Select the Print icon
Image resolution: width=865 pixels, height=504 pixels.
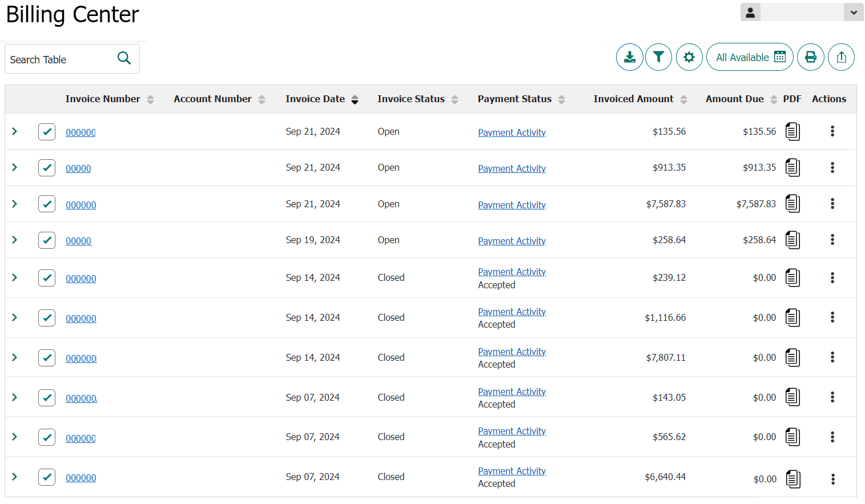pyautogui.click(x=811, y=57)
